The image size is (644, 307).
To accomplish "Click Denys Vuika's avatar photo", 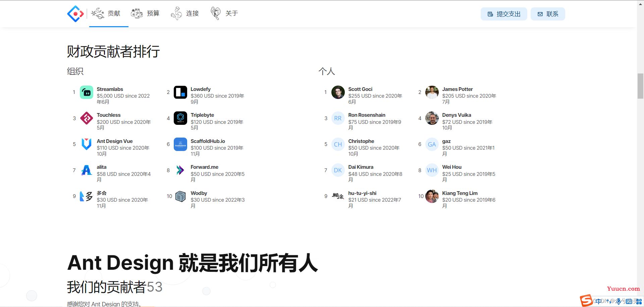I will [x=432, y=118].
